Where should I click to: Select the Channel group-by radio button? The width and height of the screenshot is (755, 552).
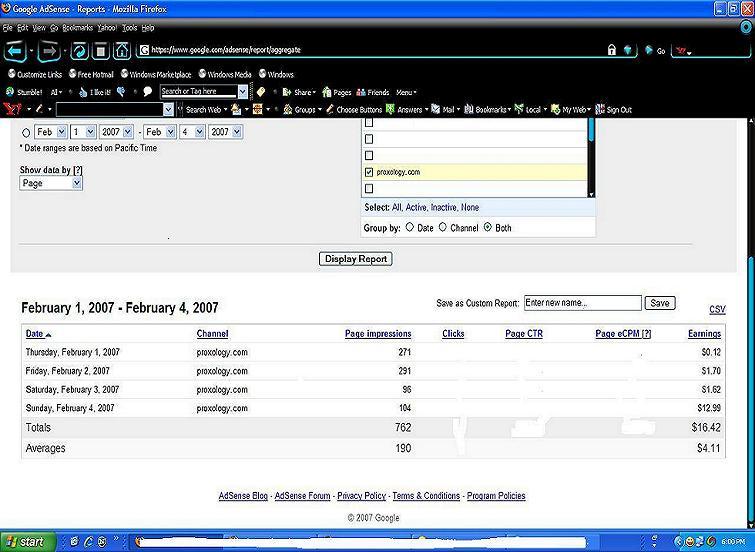(x=443, y=228)
